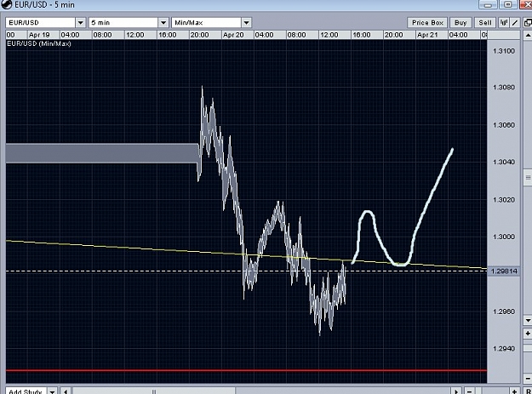Click the Apr 19 date label
Image resolution: width=532 pixels, height=394 pixels.
[39, 35]
